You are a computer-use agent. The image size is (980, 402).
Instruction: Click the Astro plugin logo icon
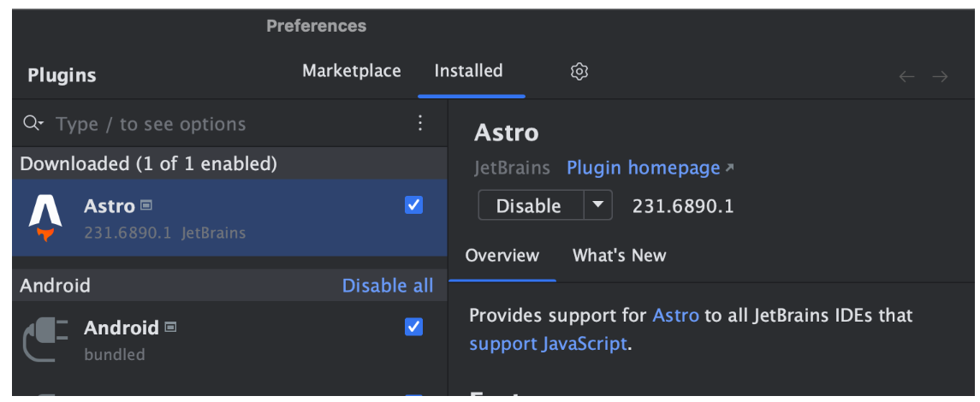(45, 218)
